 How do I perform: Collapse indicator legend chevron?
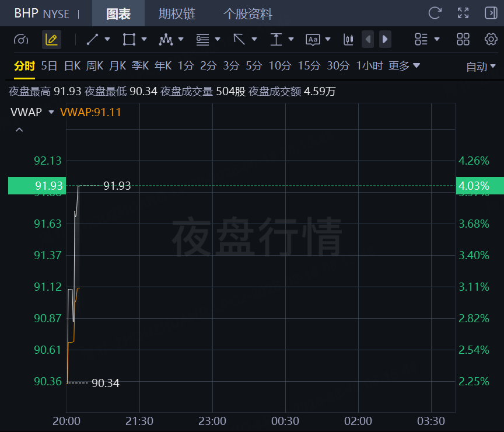[19, 130]
